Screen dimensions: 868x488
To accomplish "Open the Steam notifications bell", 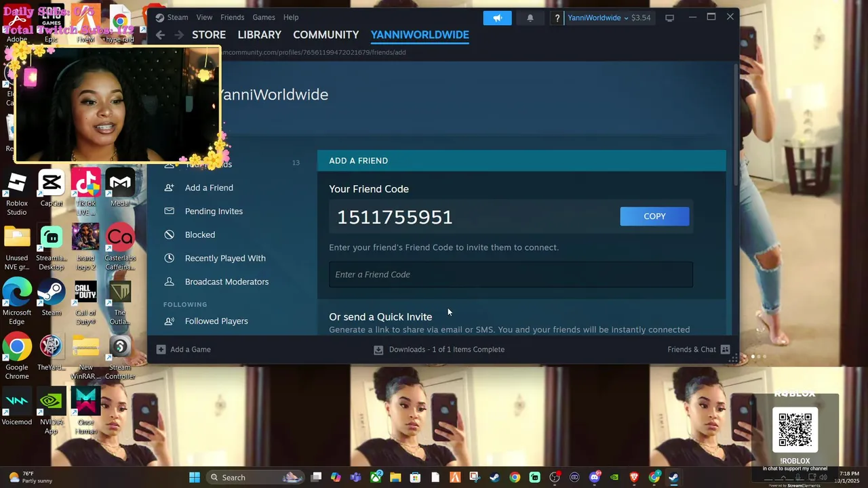I will pyautogui.click(x=530, y=18).
